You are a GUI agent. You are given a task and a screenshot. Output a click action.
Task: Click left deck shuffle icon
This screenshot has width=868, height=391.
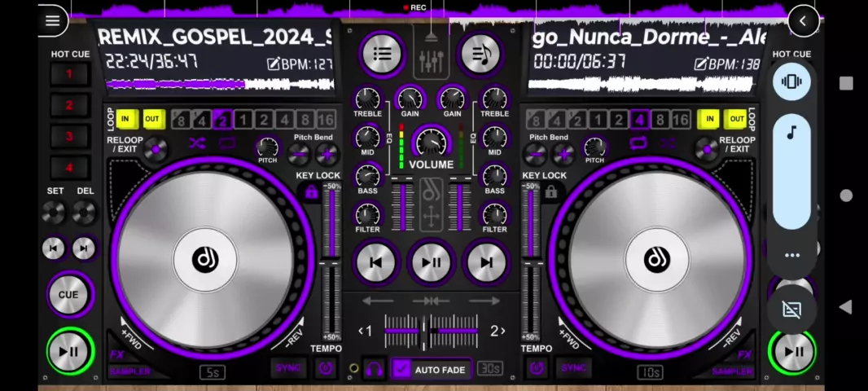click(x=197, y=143)
